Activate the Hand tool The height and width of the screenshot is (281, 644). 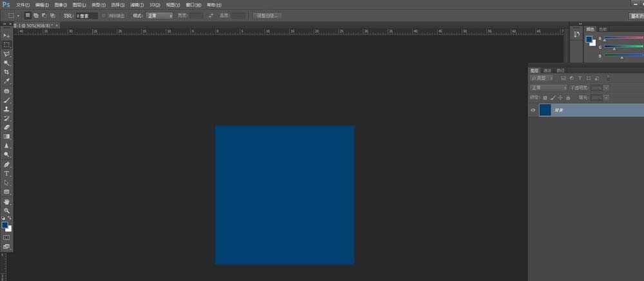7,202
